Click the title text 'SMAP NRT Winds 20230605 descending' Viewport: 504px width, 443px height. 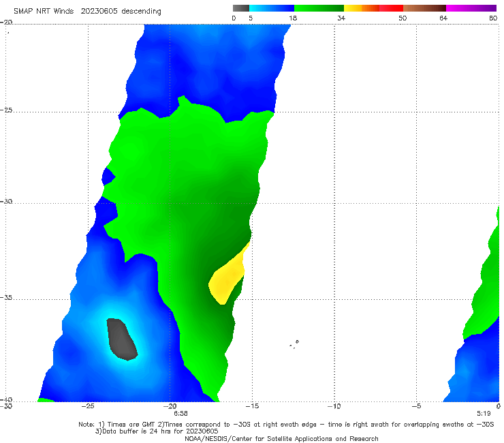tap(87, 12)
